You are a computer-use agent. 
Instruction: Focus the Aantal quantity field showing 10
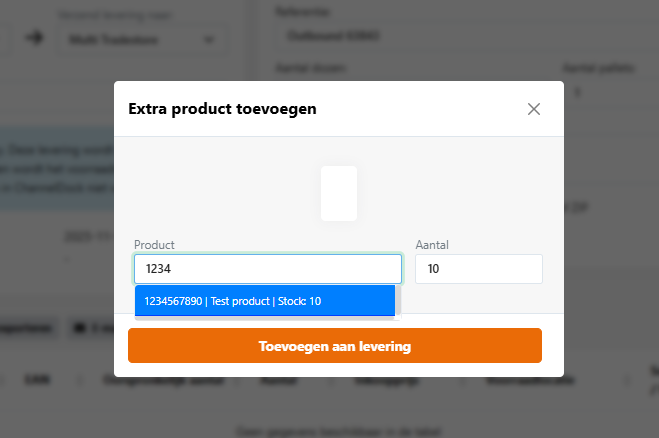479,268
